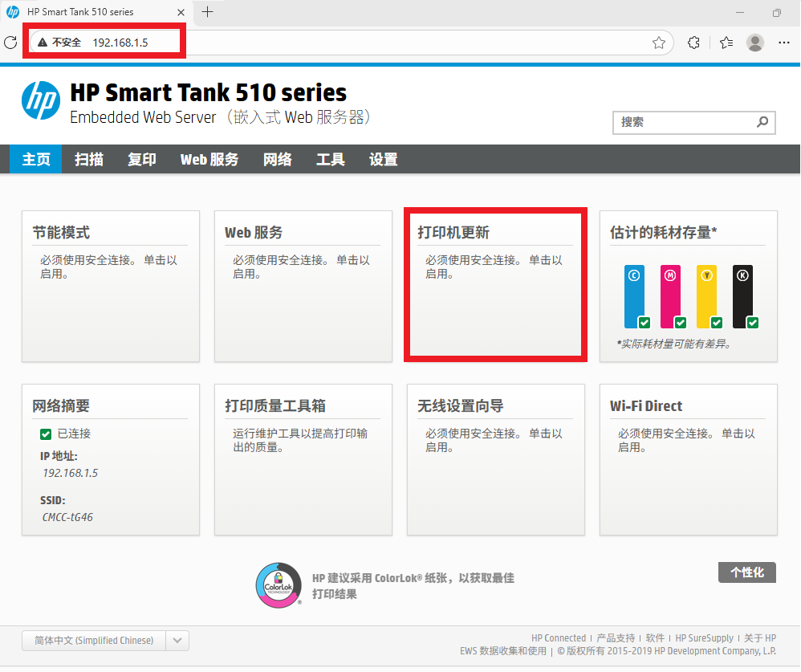The width and height of the screenshot is (801, 672).
Task: Open browser extensions puzzle icon
Action: pos(694,43)
